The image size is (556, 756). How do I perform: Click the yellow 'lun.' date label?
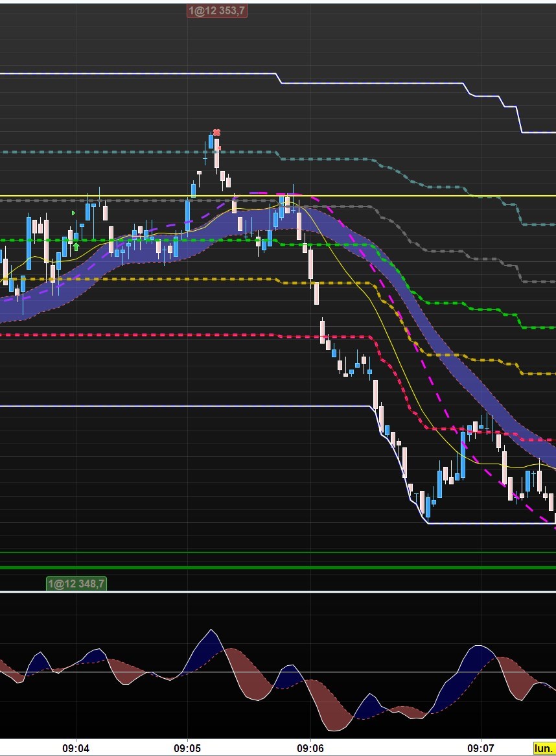(x=544, y=749)
